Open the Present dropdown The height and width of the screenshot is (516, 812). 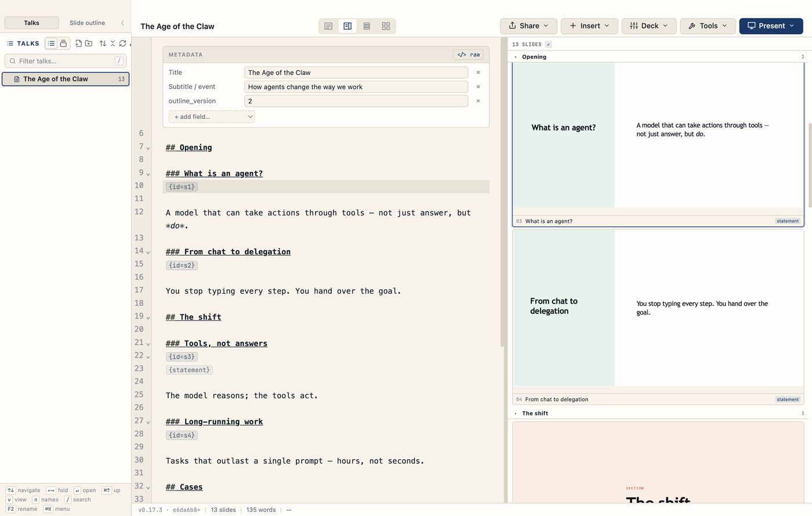(771, 26)
